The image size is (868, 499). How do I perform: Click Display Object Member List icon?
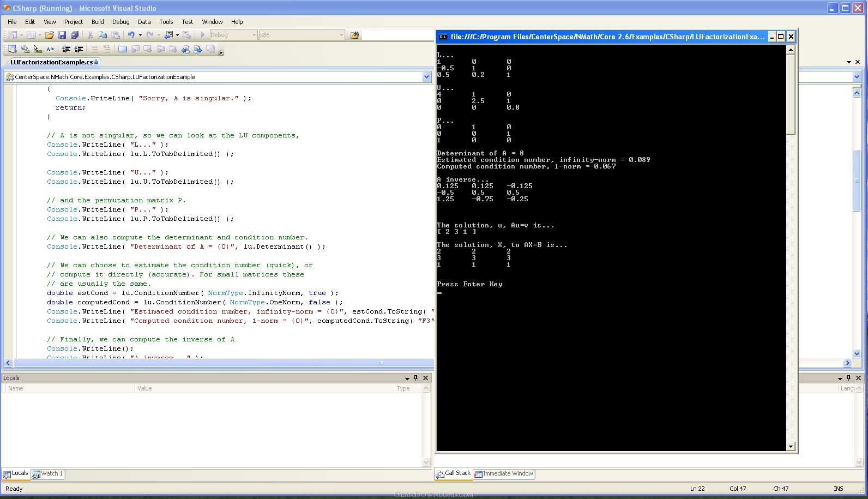click(x=12, y=49)
